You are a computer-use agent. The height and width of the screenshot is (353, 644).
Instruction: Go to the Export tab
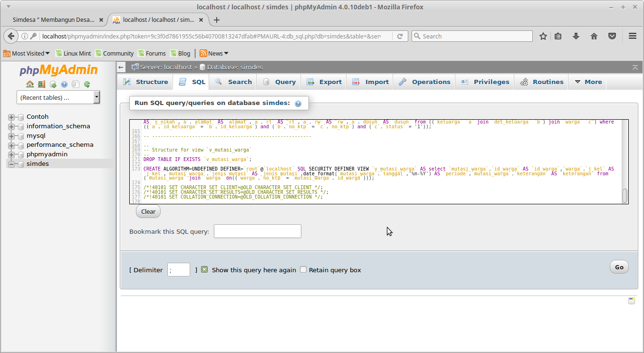[x=324, y=82]
